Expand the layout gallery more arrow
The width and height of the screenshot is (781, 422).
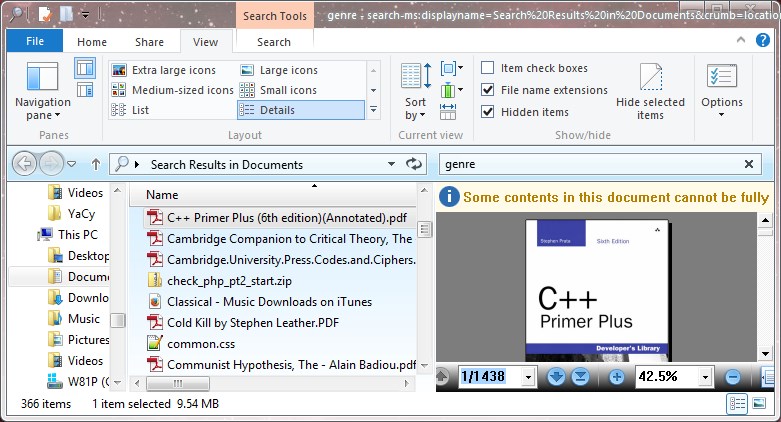point(373,110)
